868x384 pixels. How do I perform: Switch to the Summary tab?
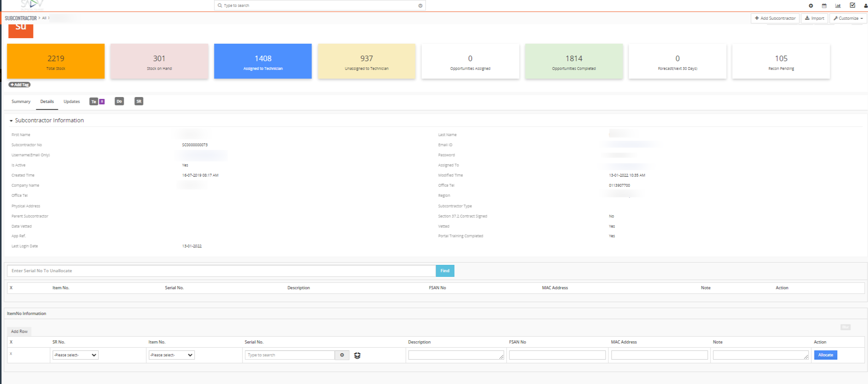point(21,102)
